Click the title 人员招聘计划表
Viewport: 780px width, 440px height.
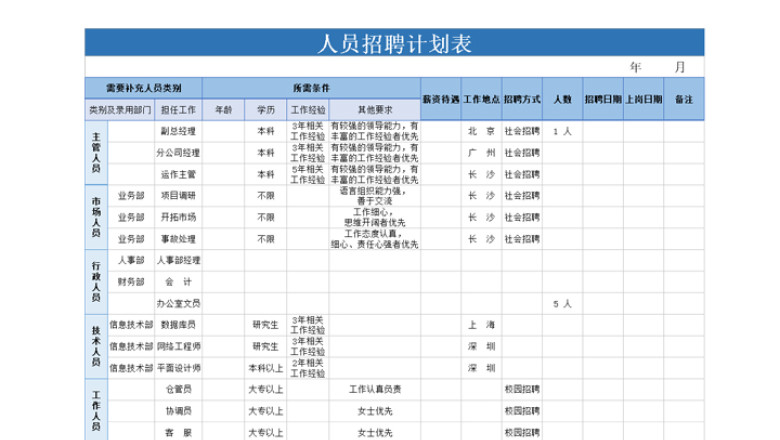[394, 43]
